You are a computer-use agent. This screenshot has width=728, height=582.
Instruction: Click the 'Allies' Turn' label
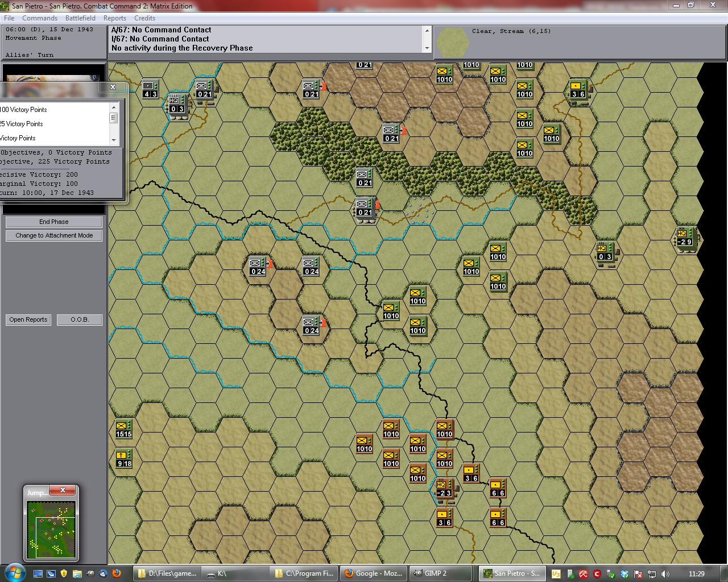point(30,55)
